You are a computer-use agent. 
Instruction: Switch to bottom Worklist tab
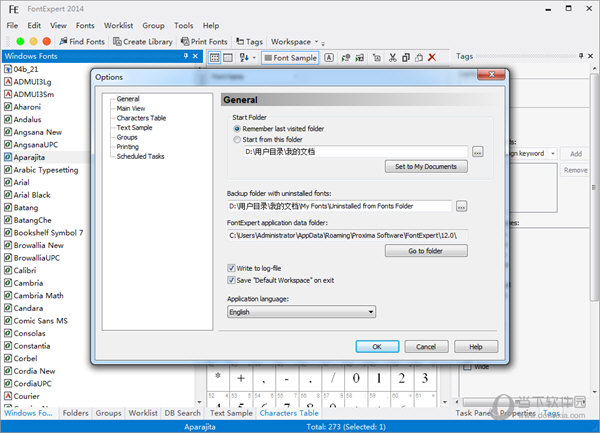(x=143, y=413)
